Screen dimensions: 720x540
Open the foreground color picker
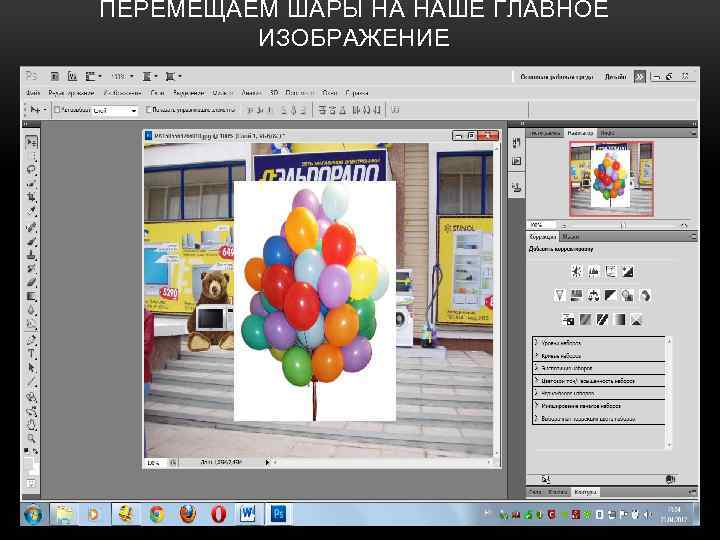pos(29,461)
